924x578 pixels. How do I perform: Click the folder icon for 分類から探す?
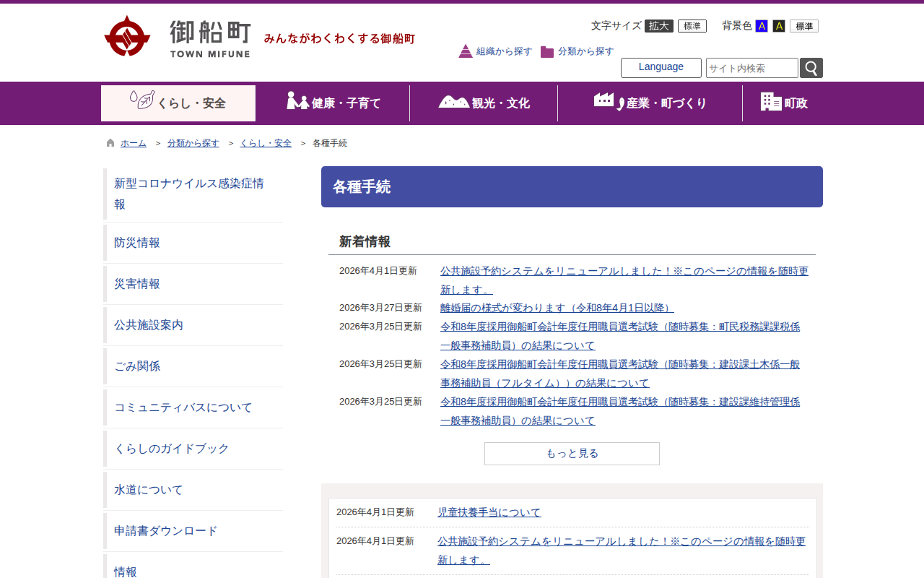click(547, 51)
